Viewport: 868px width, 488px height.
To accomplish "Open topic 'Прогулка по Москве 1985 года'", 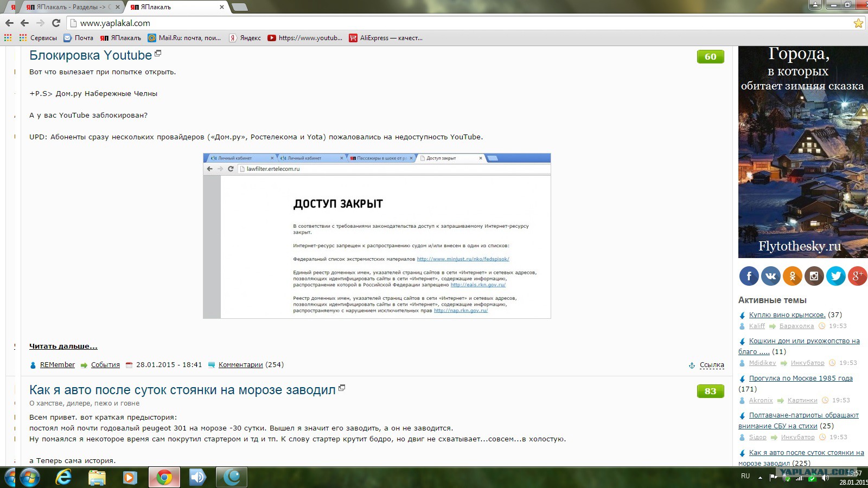I will click(801, 378).
